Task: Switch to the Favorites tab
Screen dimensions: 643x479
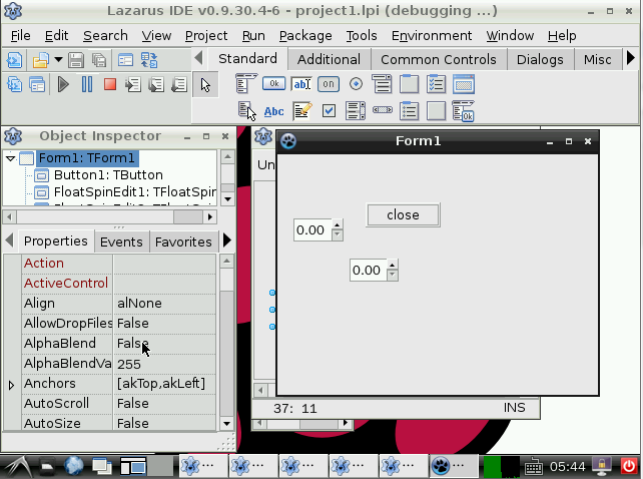Action: 183,242
